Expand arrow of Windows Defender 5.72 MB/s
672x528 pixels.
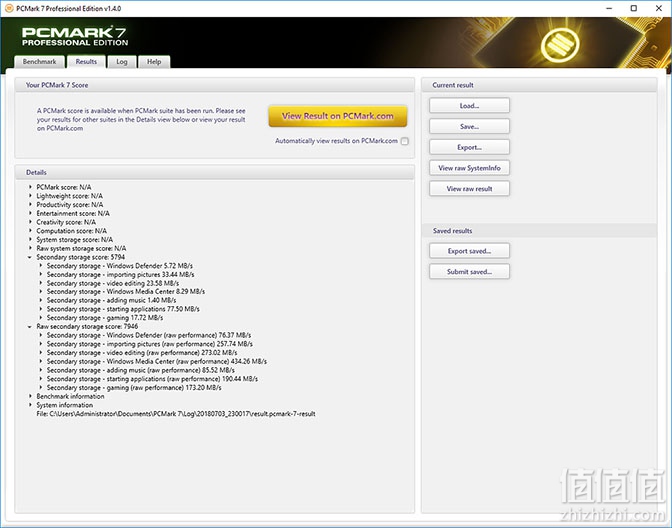tap(41, 266)
